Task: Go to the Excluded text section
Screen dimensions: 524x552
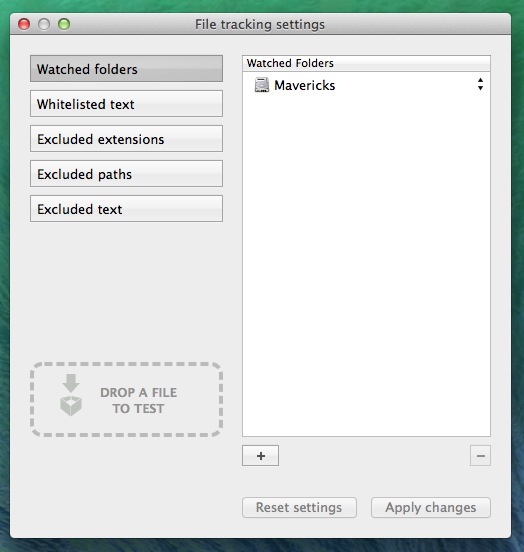Action: tap(126, 209)
